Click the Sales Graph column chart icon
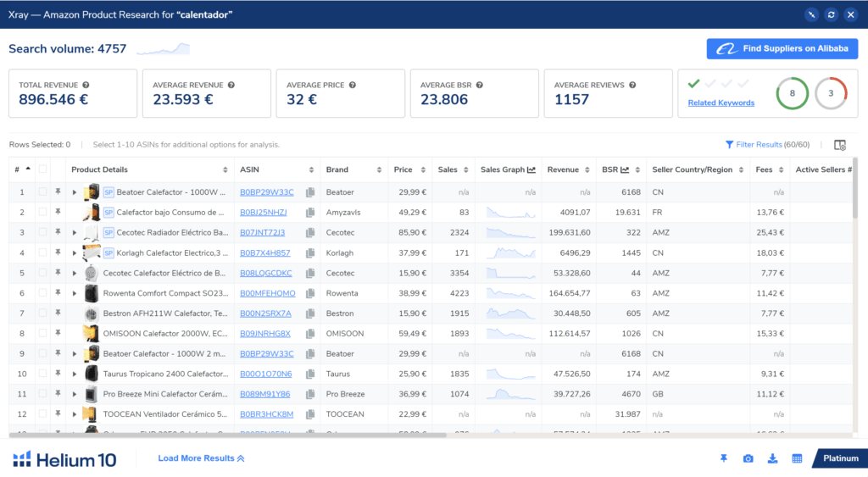868x477 pixels. pyautogui.click(x=531, y=170)
